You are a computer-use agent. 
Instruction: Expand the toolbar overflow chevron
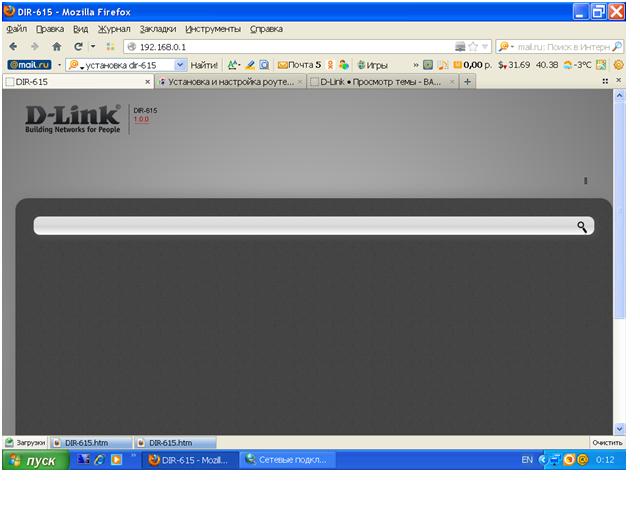(416, 65)
